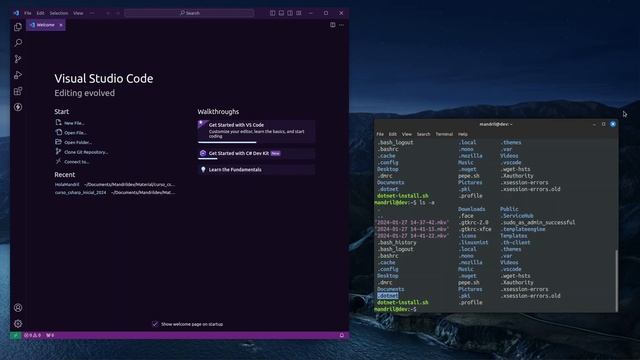Open errors and warnings in status bar
640x360 pixels.
(x=32, y=335)
